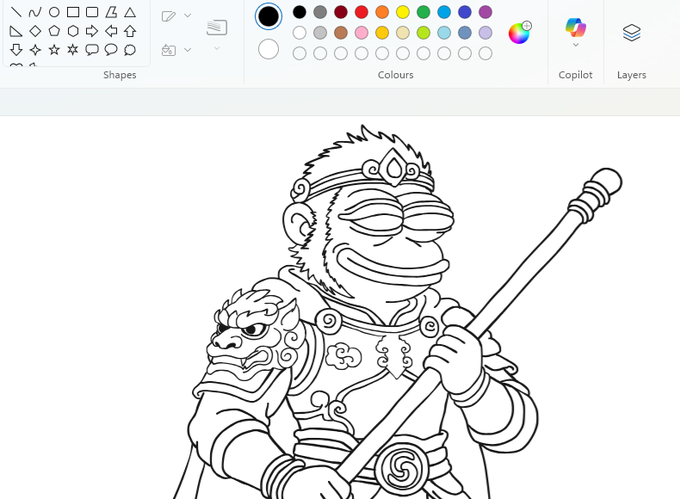Pick the pink rose palette swatch

pos(361,33)
